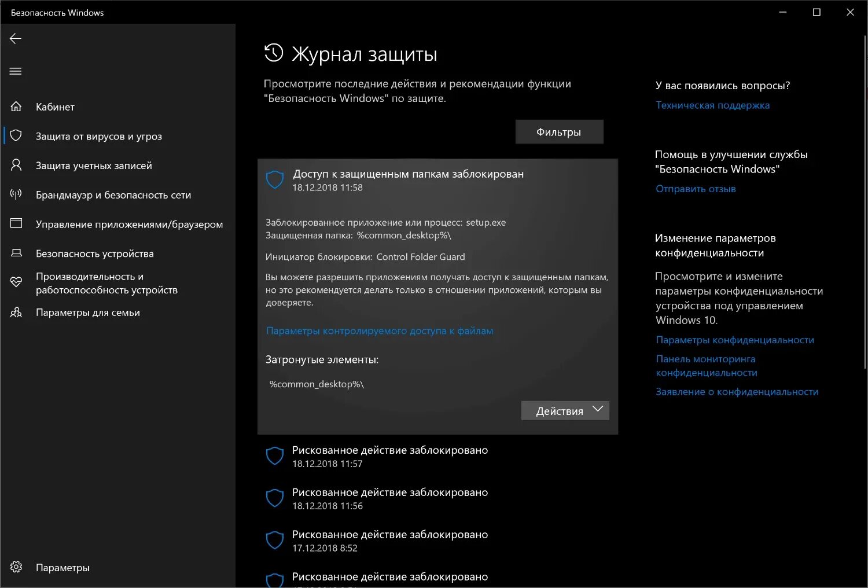
Task: Click the Техническая поддержка link
Action: (712, 105)
